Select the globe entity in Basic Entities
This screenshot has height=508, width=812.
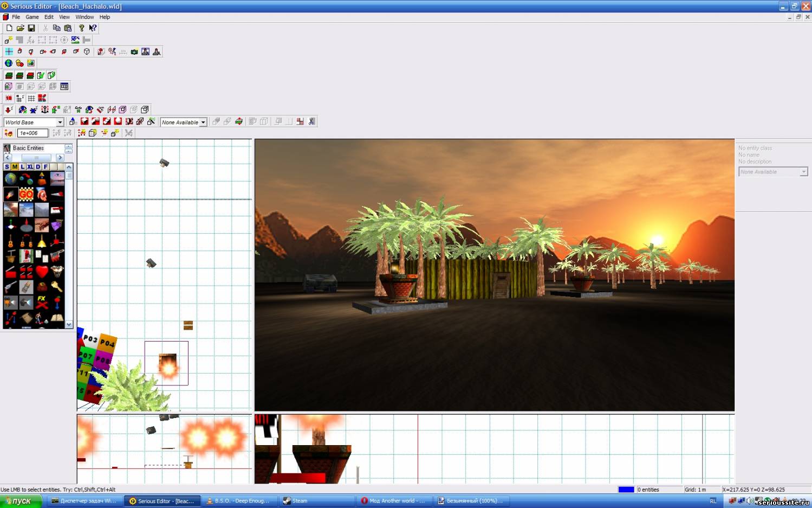[x=11, y=178]
